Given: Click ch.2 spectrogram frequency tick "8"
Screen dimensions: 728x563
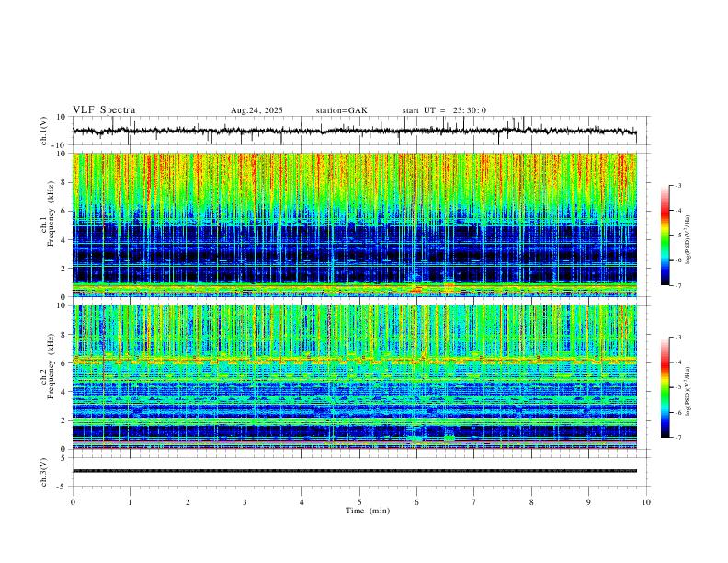Looking at the screenshot, I should (x=63, y=335).
